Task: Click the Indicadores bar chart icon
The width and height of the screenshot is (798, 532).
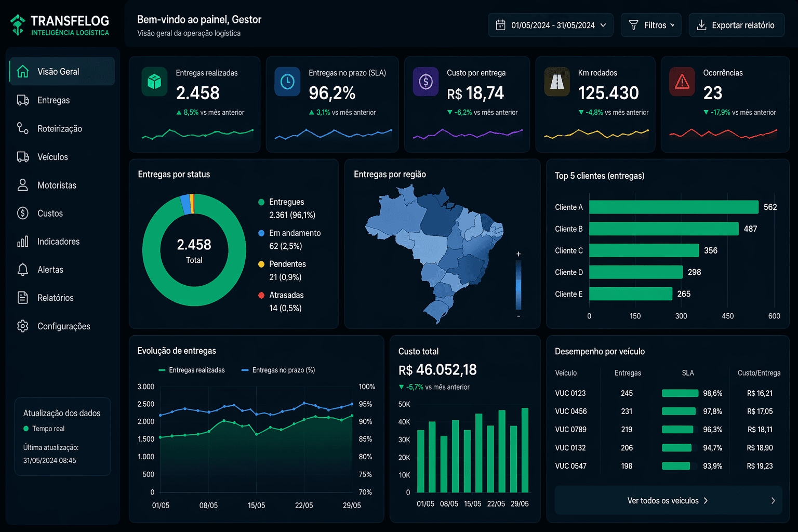Action: tap(22, 241)
